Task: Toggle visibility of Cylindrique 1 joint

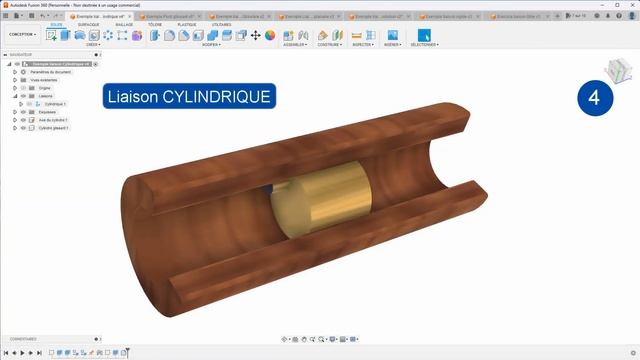Action: (29, 104)
